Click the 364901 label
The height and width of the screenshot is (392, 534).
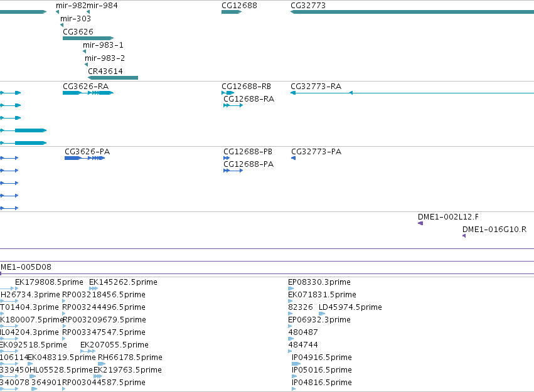46,383
